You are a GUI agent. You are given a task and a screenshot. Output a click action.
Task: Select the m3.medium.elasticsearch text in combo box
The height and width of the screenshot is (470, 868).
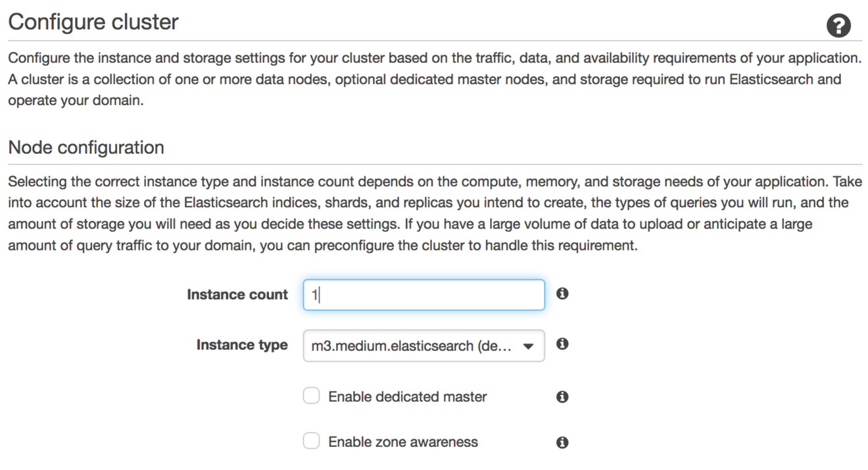pyautogui.click(x=412, y=346)
